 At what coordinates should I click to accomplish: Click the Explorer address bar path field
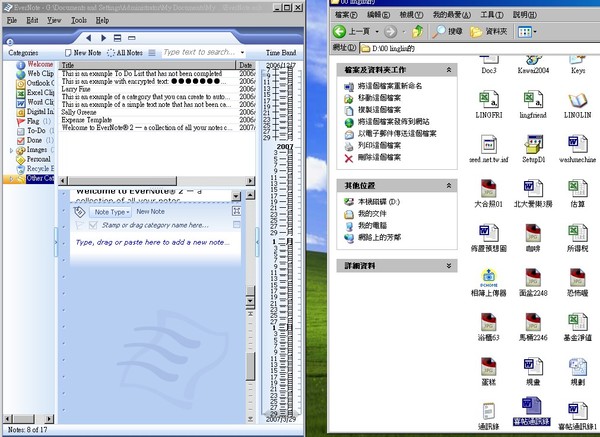pos(480,48)
